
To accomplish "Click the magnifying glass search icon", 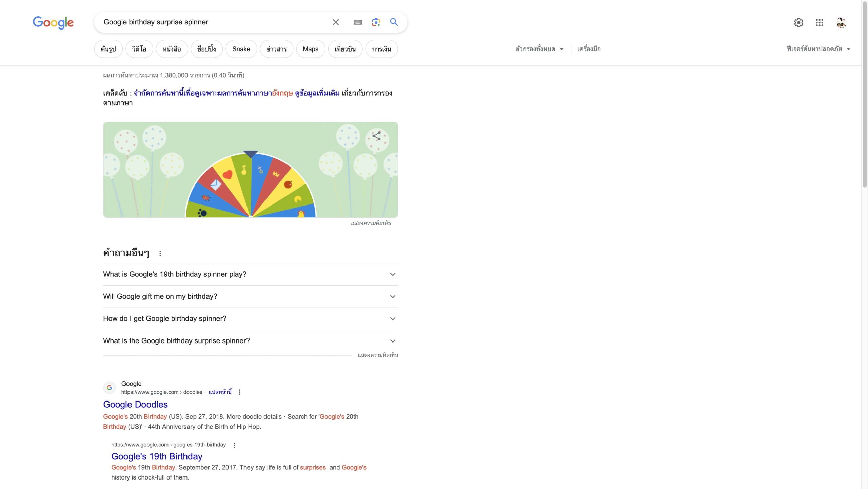I will coord(394,22).
